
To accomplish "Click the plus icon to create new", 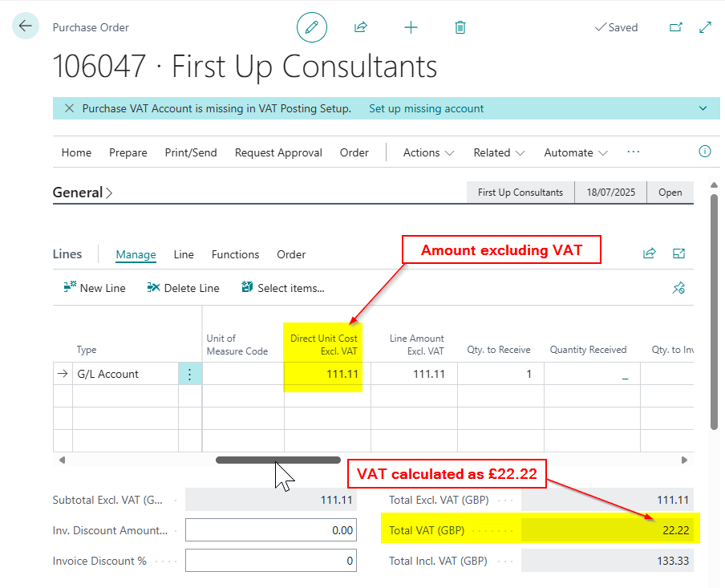I will pos(411,27).
